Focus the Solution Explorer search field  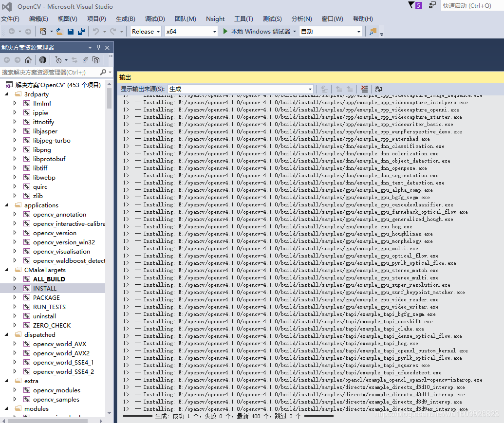pos(50,72)
